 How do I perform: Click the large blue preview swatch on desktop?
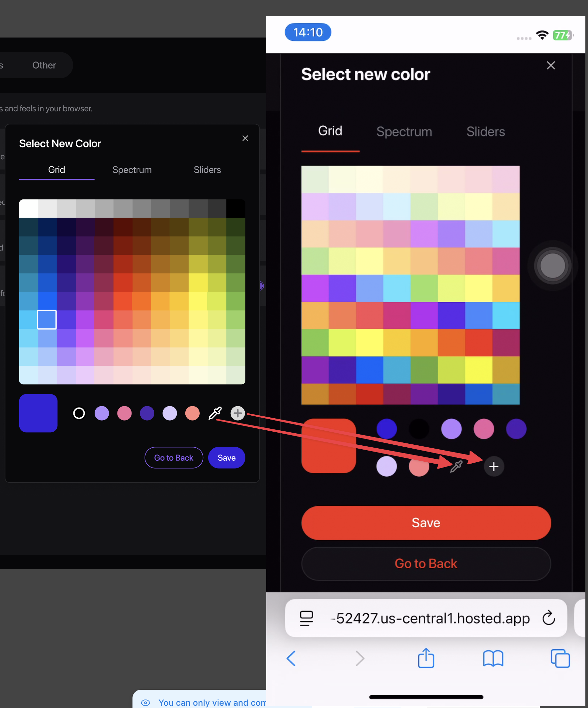tap(39, 413)
